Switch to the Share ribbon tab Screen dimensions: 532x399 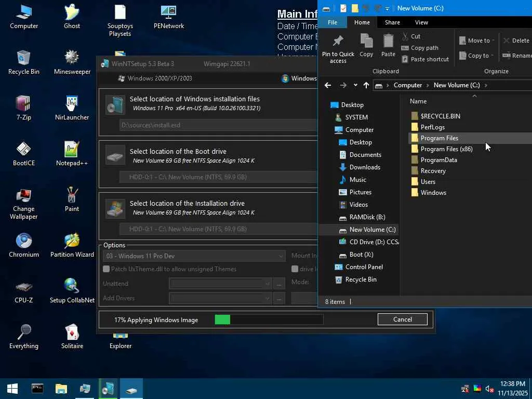click(392, 22)
